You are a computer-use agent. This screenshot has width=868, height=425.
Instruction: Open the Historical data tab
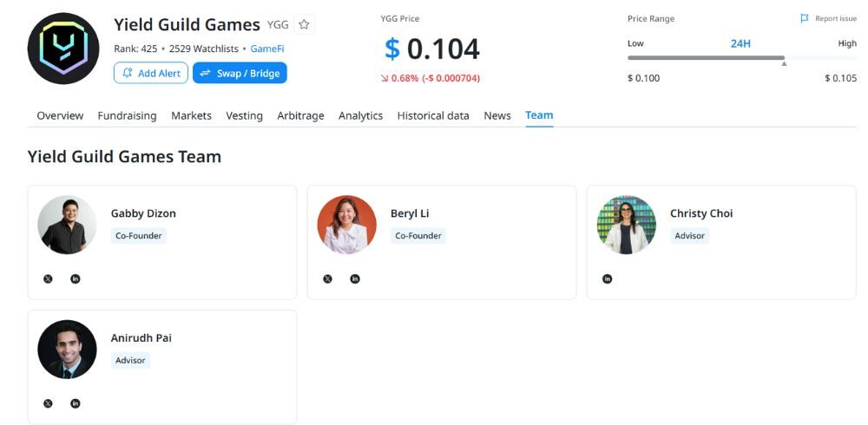433,115
